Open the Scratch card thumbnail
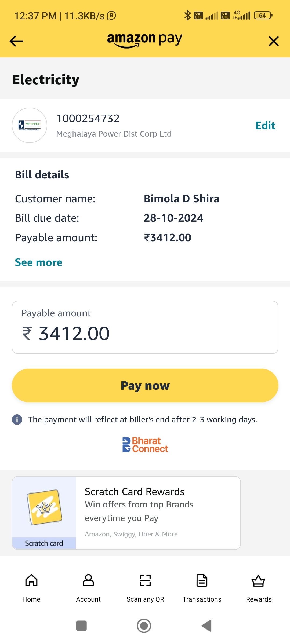This screenshot has height=644, width=290. 44,513
